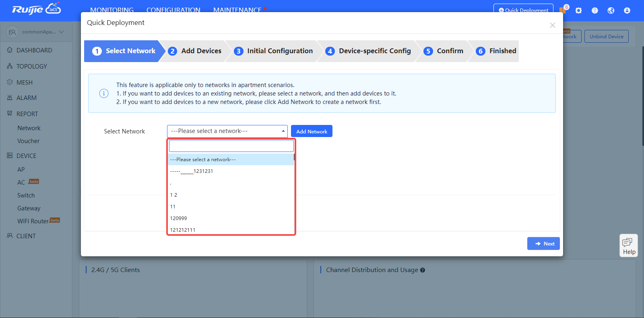The height and width of the screenshot is (318, 644).
Task: Click the help question mark icon
Action: coord(594,10)
